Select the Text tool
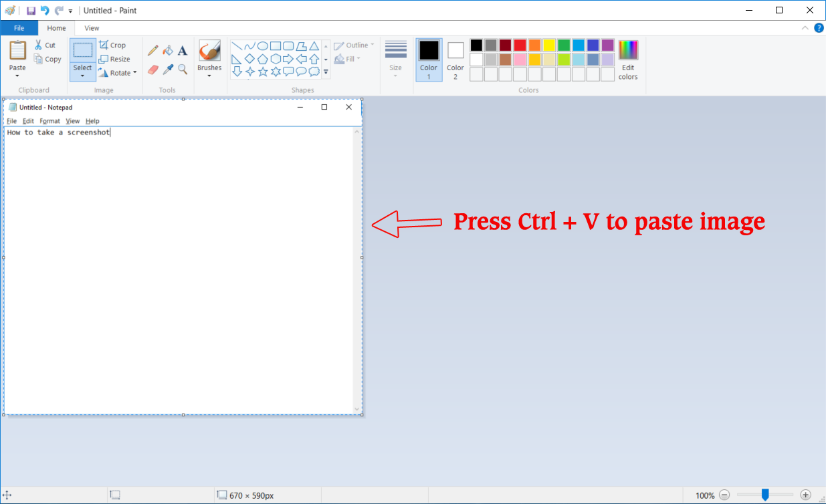826x504 pixels. pos(183,50)
